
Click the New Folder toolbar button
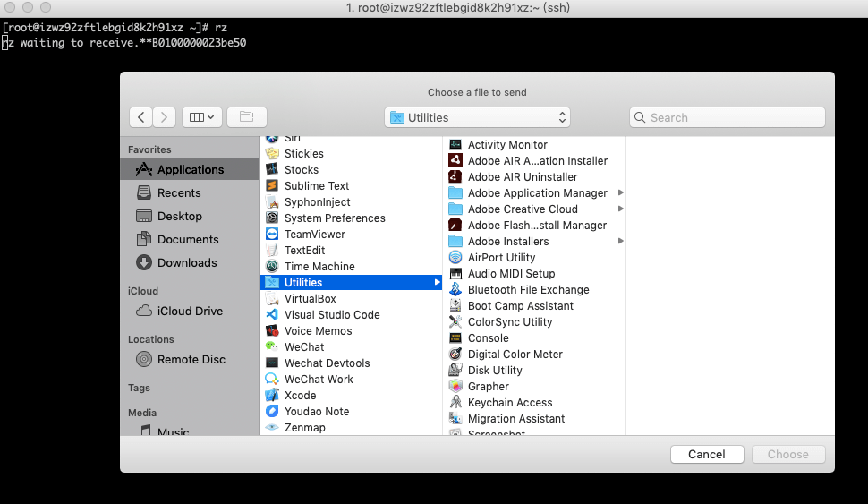click(x=247, y=117)
